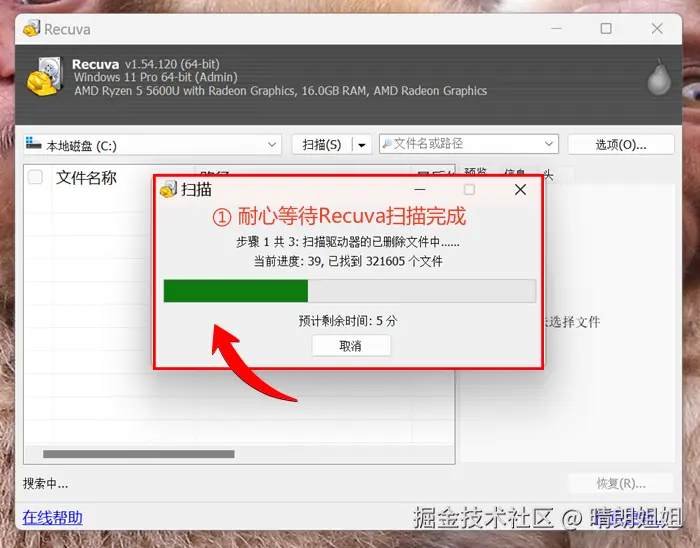The image size is (700, 548).
Task: Close the main Recuva window
Action: [x=657, y=29]
